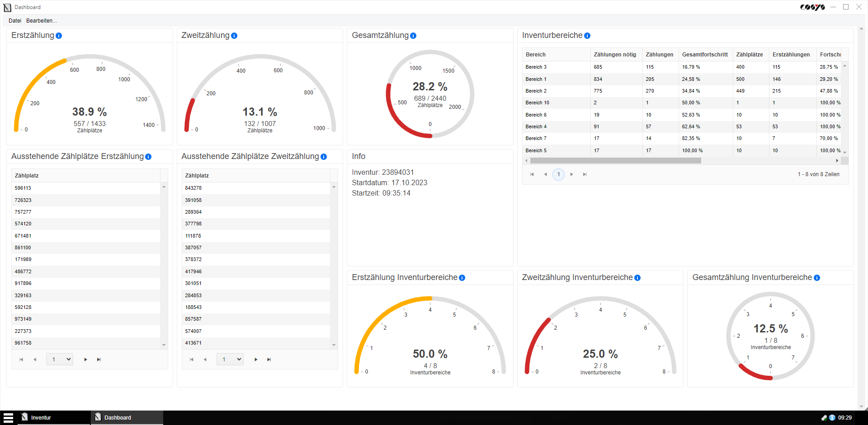Go to first page of Erstzählung Zählplatz list
This screenshot has height=425, width=868.
click(x=21, y=360)
